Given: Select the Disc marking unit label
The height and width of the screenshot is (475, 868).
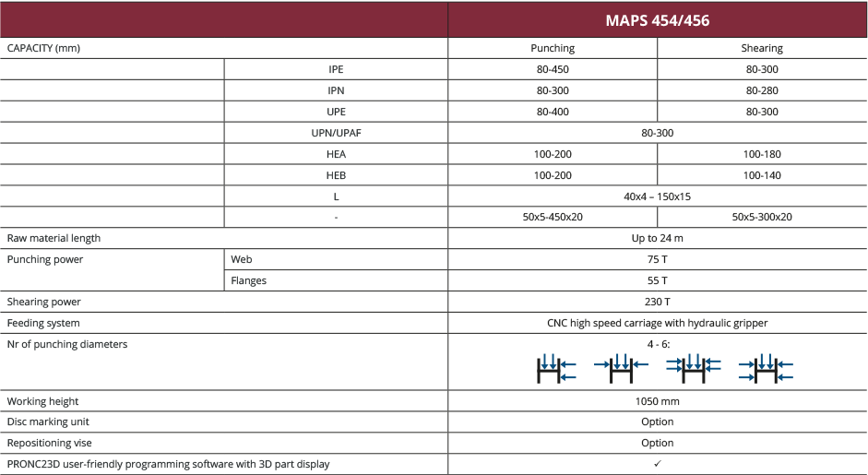Looking at the screenshot, I should click(48, 422).
